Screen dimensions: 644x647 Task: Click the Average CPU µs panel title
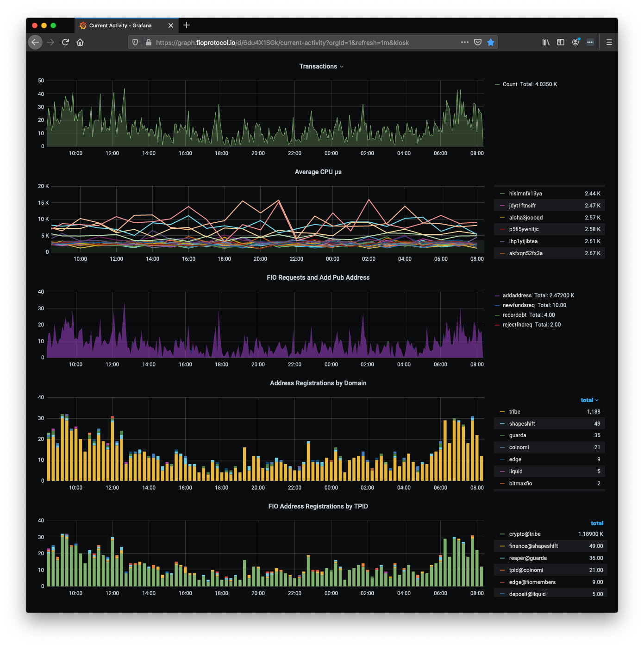coord(318,172)
